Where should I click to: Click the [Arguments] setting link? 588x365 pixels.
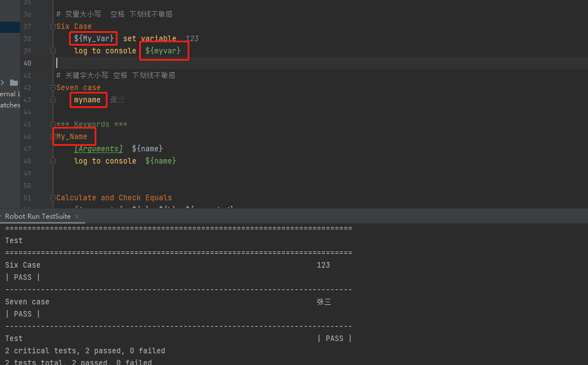pyautogui.click(x=99, y=149)
